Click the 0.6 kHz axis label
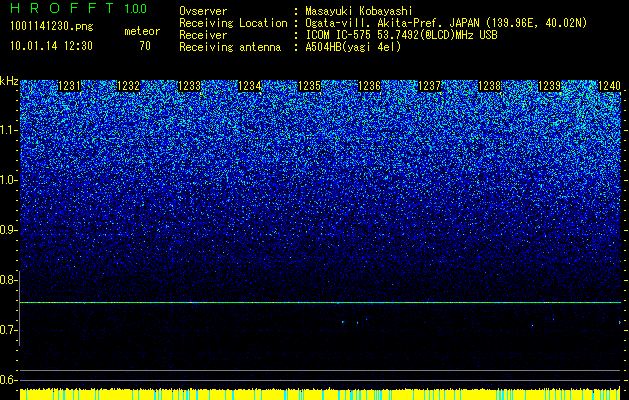The width and height of the screenshot is (629, 400). (8, 380)
